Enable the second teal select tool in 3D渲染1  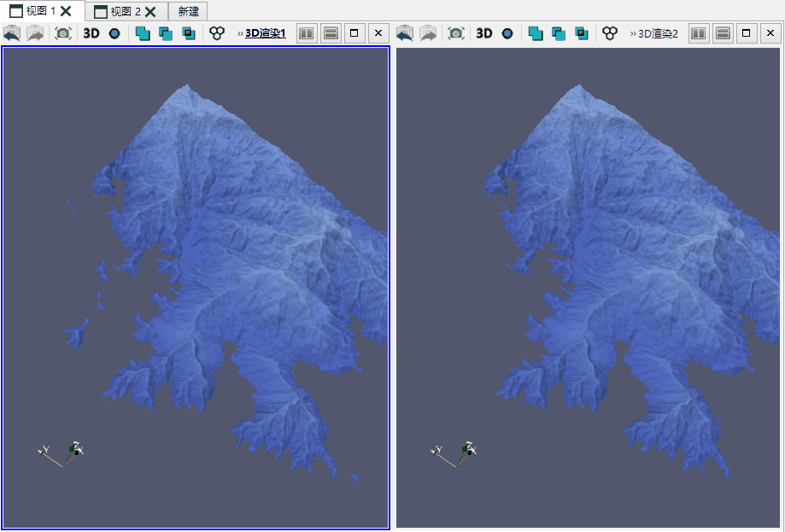click(x=166, y=33)
